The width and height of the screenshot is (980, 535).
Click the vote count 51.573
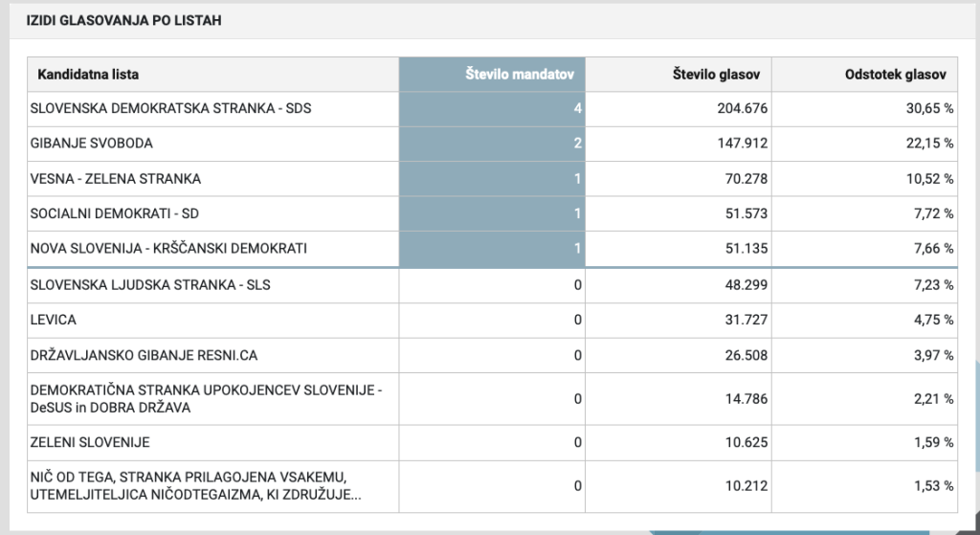pos(746,213)
